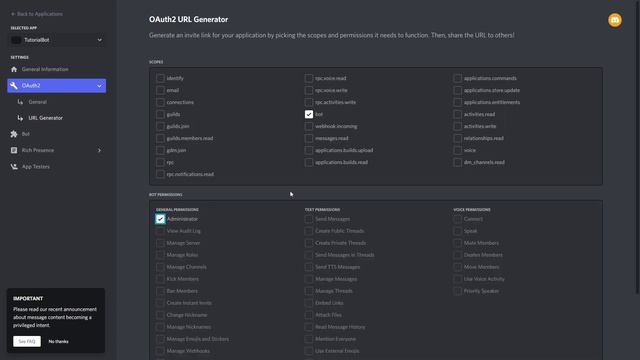
Task: Check applications.builds.upload scope
Action: (x=309, y=150)
